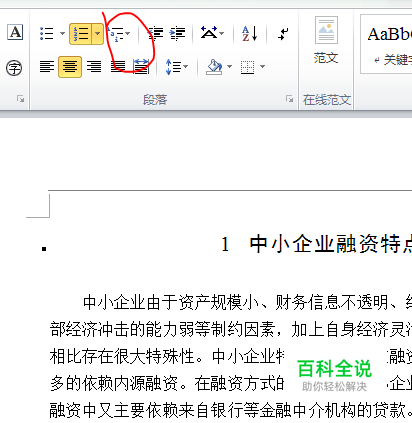Open the Bullets dropdown arrow
Viewport: 412px width, 423px height.
click(62, 33)
